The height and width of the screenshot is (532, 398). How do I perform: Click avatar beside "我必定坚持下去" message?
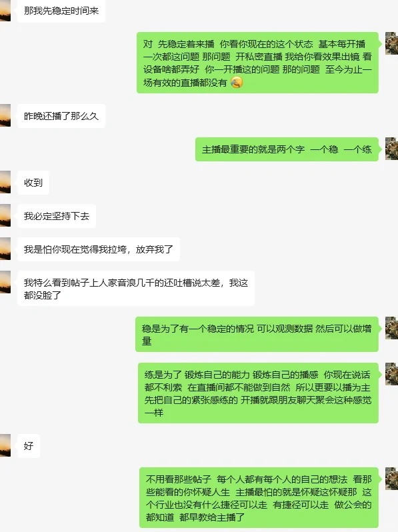point(5,215)
